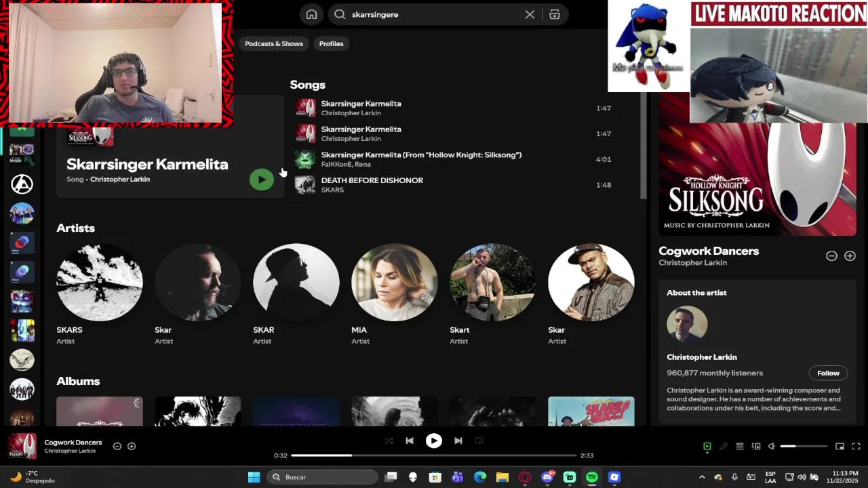
Task: Open Discord from the taskbar
Action: [547, 477]
